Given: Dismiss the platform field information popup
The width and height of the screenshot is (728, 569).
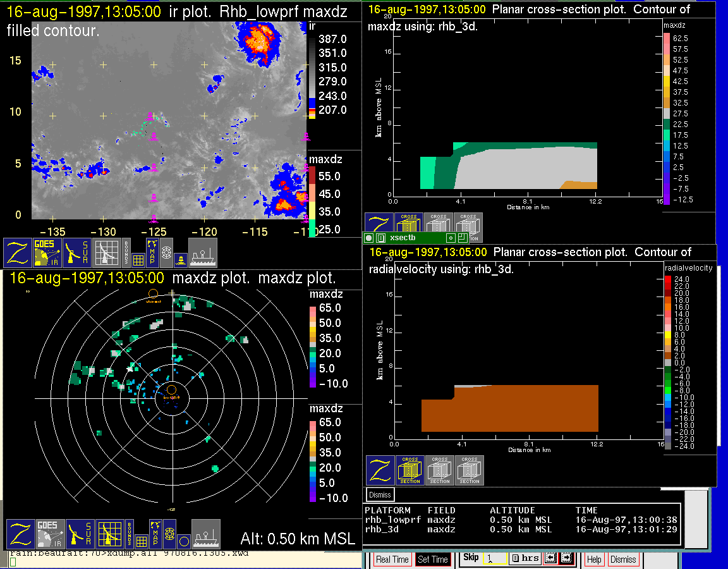Looking at the screenshot, I should [x=380, y=494].
